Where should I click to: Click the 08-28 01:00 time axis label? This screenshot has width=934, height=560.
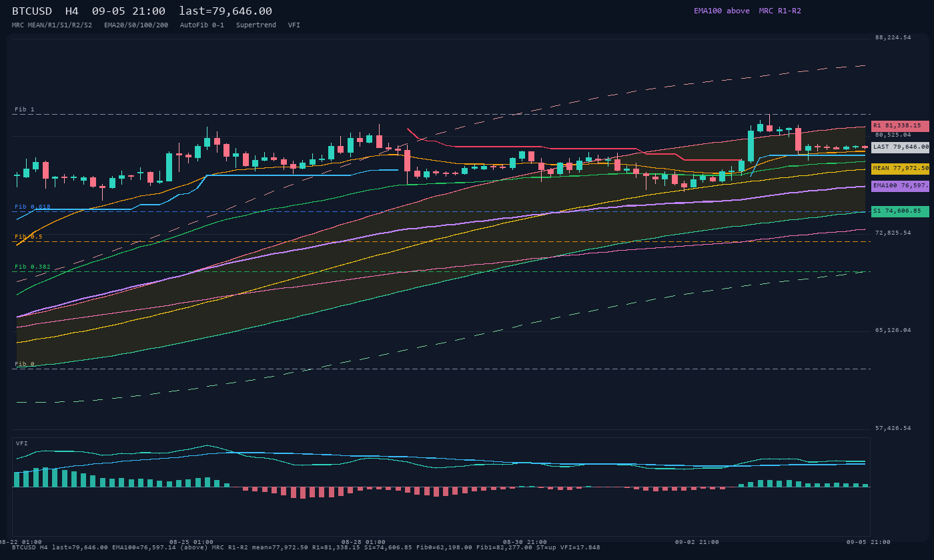364,542
